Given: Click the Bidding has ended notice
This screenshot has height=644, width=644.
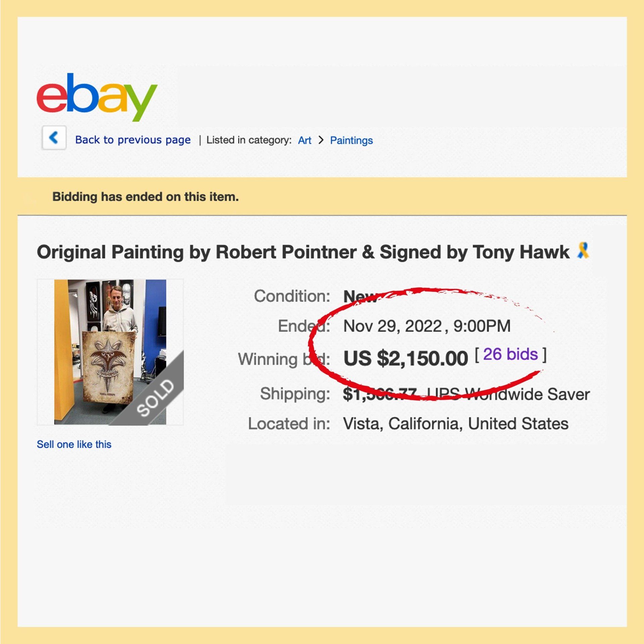Looking at the screenshot, I should click(x=146, y=197).
